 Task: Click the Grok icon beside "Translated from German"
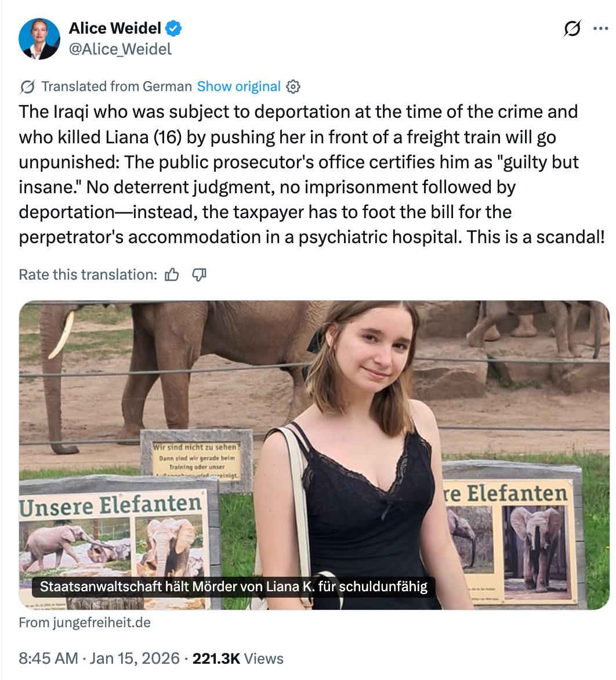point(27,87)
